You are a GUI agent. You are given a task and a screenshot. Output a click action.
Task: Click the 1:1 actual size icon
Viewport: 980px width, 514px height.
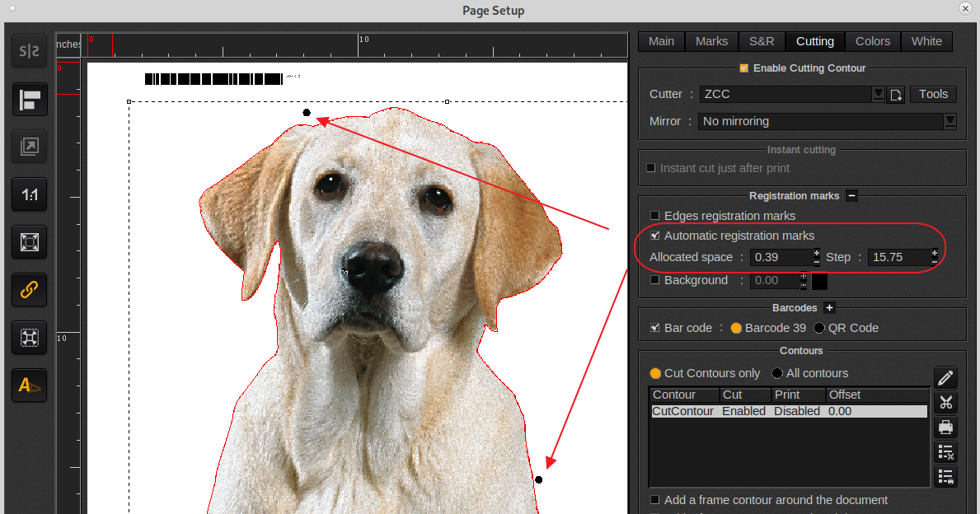pos(29,195)
